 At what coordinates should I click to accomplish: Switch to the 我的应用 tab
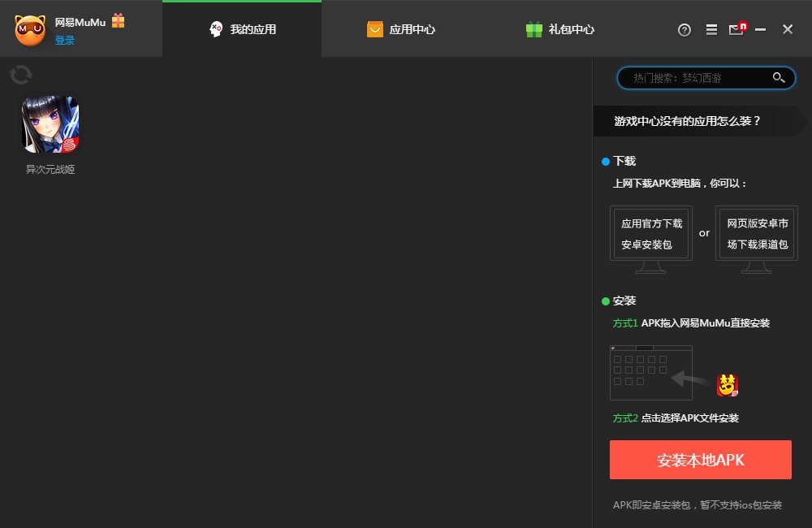coord(242,29)
